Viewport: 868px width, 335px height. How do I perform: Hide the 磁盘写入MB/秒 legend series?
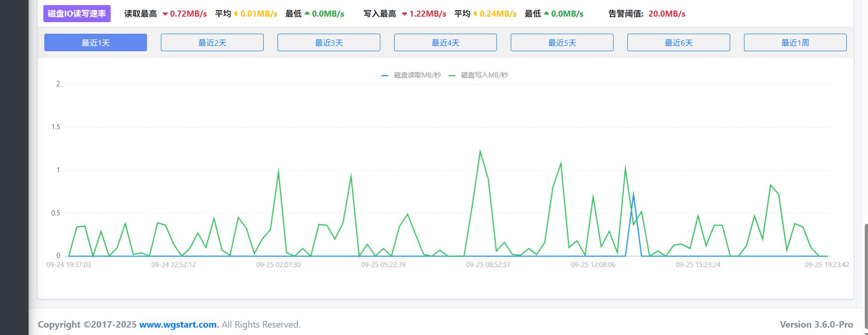[x=478, y=75]
